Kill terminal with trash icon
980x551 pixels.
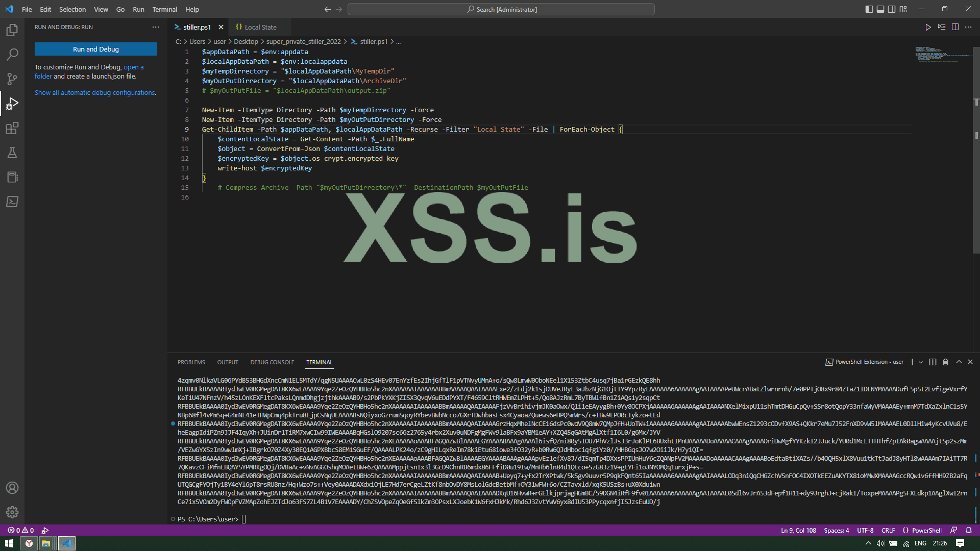(945, 362)
